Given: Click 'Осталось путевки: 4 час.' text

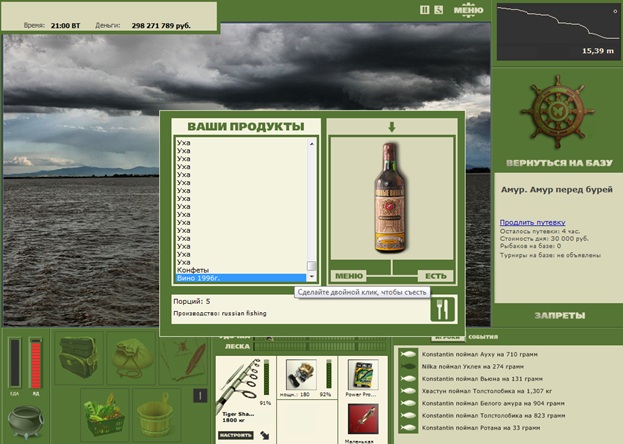Looking at the screenshot, I should (x=540, y=231).
